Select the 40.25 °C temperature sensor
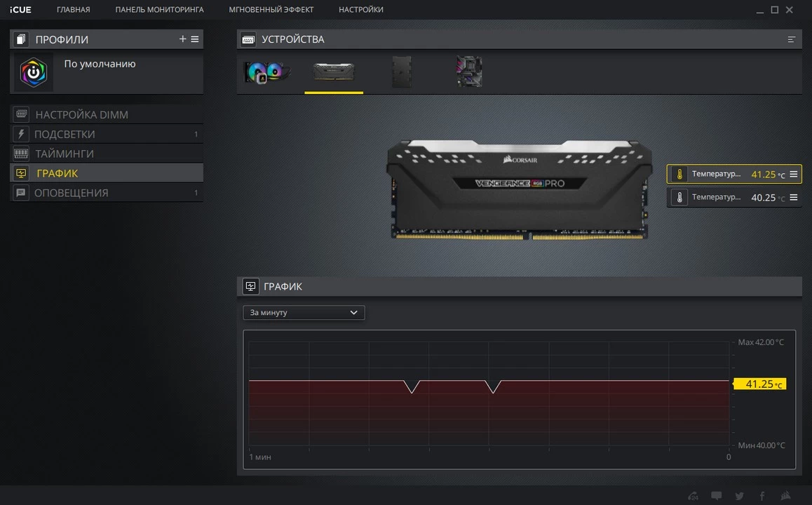The height and width of the screenshot is (505, 812). point(734,197)
